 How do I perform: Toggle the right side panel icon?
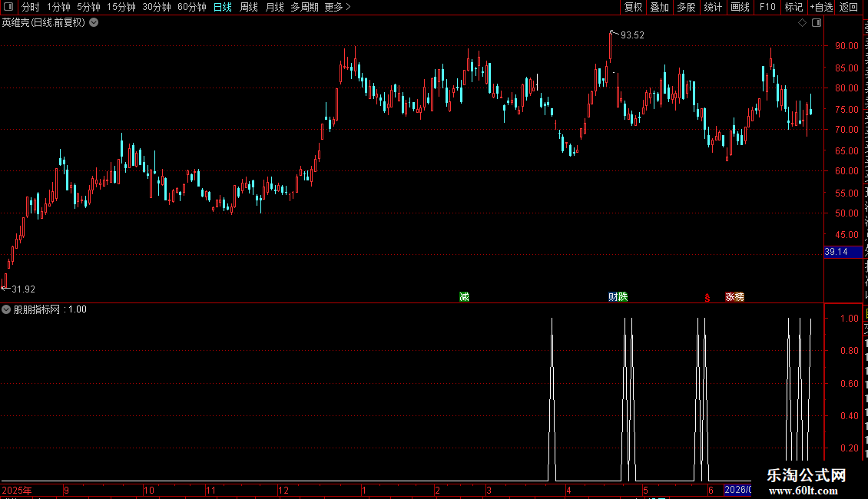point(817,23)
